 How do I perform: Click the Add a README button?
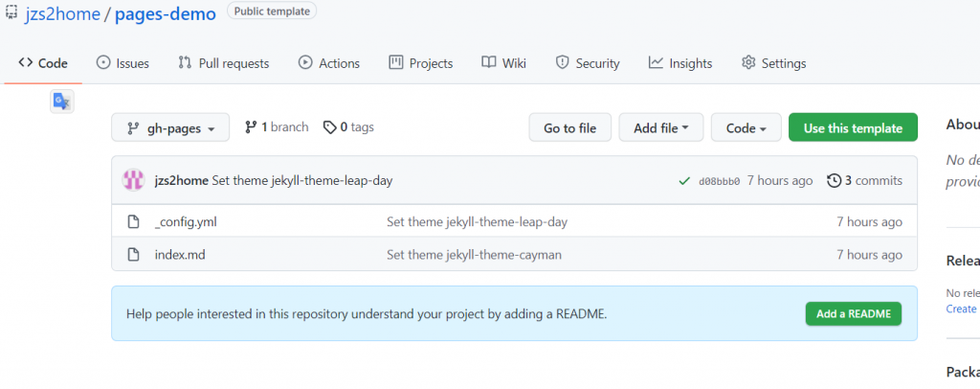click(853, 313)
